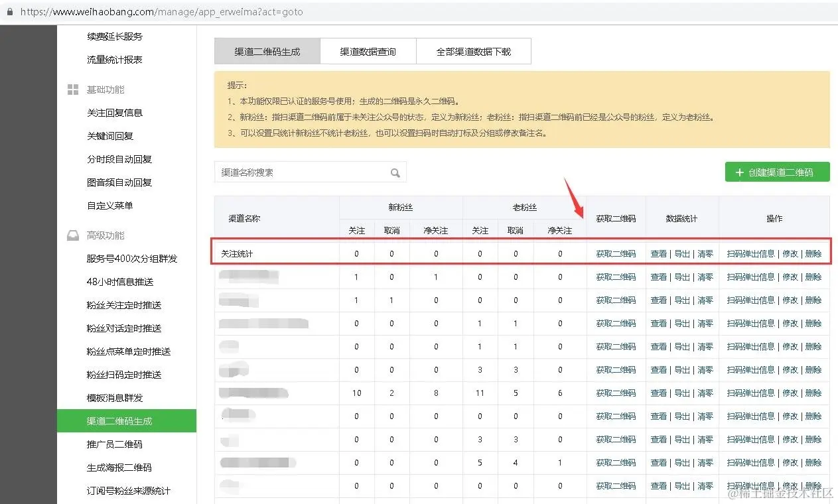Create a new channel QR code (创建渠道二维码)
This screenshot has width=838, height=504.
tap(777, 172)
